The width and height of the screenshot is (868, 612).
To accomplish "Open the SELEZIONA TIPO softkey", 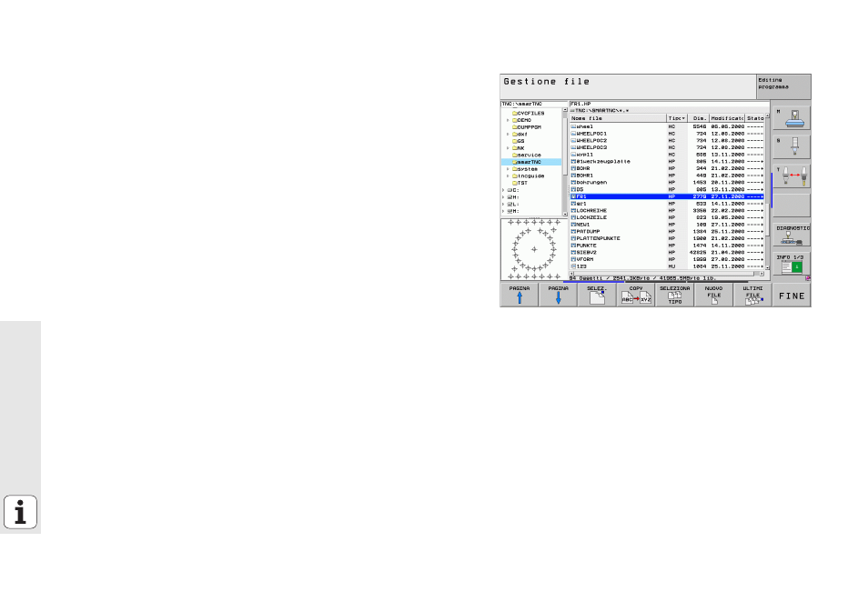I will (674, 296).
